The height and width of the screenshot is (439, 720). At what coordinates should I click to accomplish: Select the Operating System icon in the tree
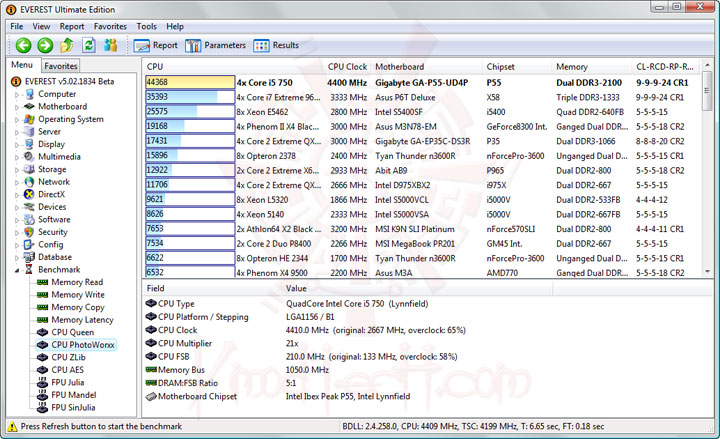(29, 119)
